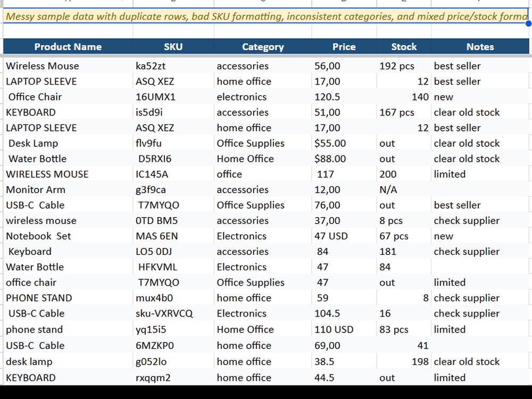532x399 pixels.
Task: Select the 'Notebook Set' product cell
Action: click(x=68, y=236)
